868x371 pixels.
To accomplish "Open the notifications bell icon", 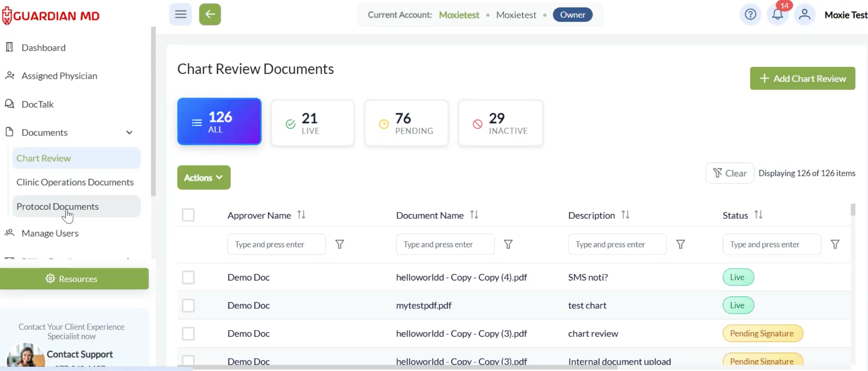I will click(x=777, y=15).
